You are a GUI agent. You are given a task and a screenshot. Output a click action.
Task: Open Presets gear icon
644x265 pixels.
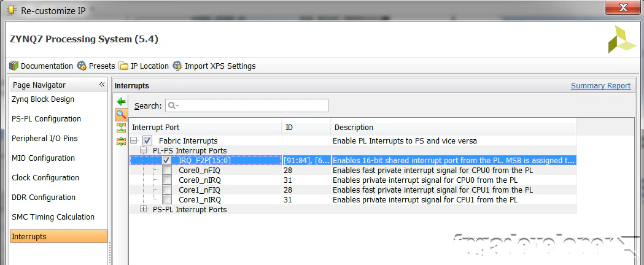[x=82, y=66]
